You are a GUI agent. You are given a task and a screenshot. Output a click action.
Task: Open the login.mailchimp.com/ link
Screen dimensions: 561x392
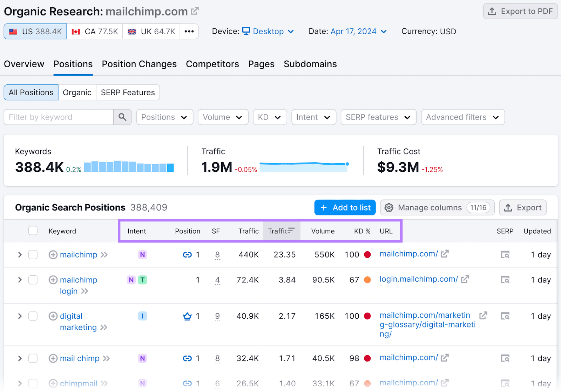pyautogui.click(x=418, y=279)
